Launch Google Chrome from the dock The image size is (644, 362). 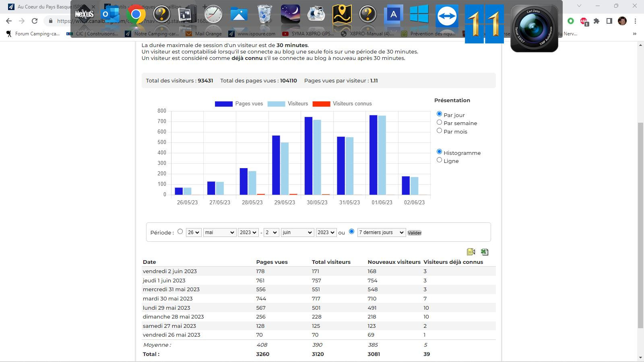136,15
